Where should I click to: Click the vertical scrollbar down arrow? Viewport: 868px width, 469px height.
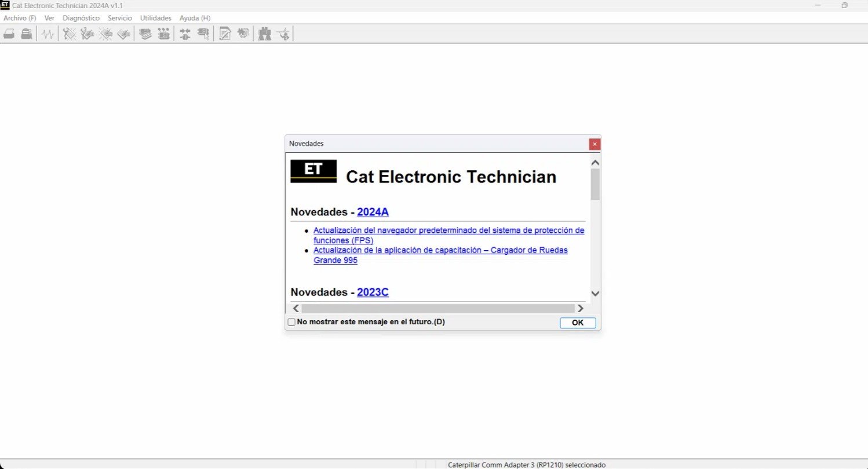coord(595,294)
